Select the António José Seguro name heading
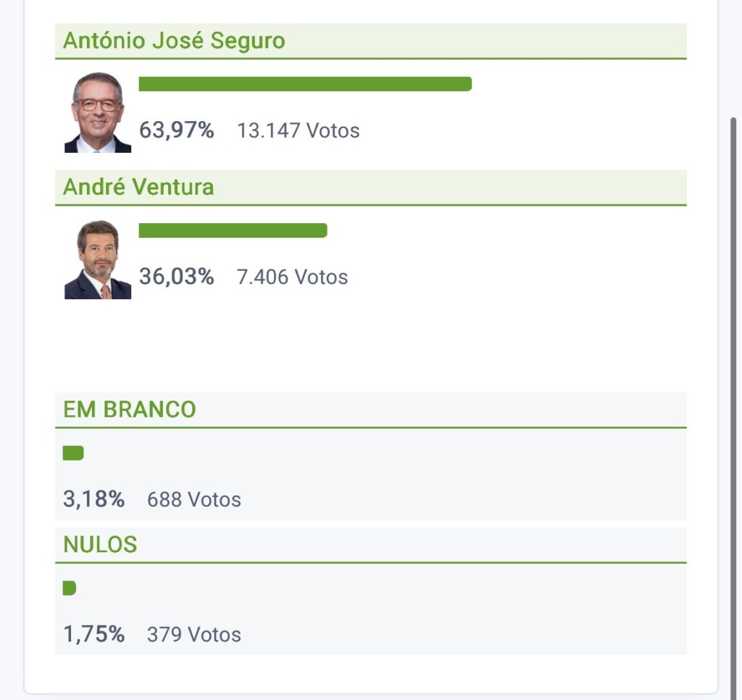The height and width of the screenshot is (700, 742). pyautogui.click(x=174, y=41)
